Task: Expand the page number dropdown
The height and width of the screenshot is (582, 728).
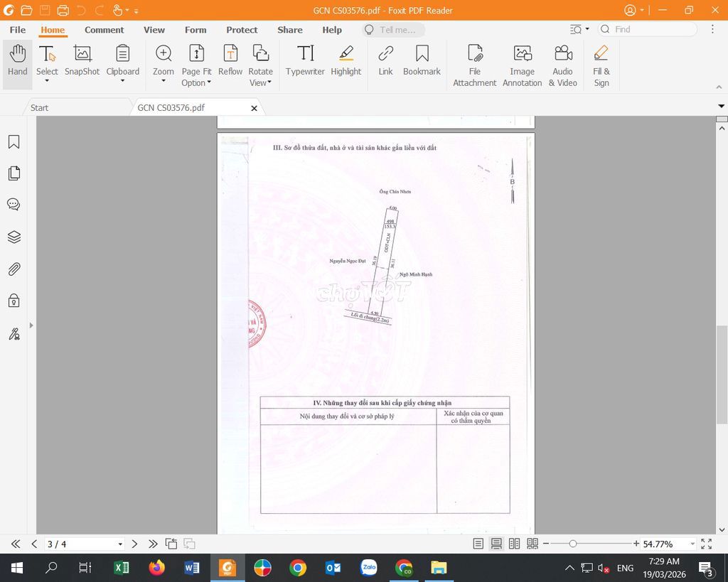Action: (x=120, y=544)
